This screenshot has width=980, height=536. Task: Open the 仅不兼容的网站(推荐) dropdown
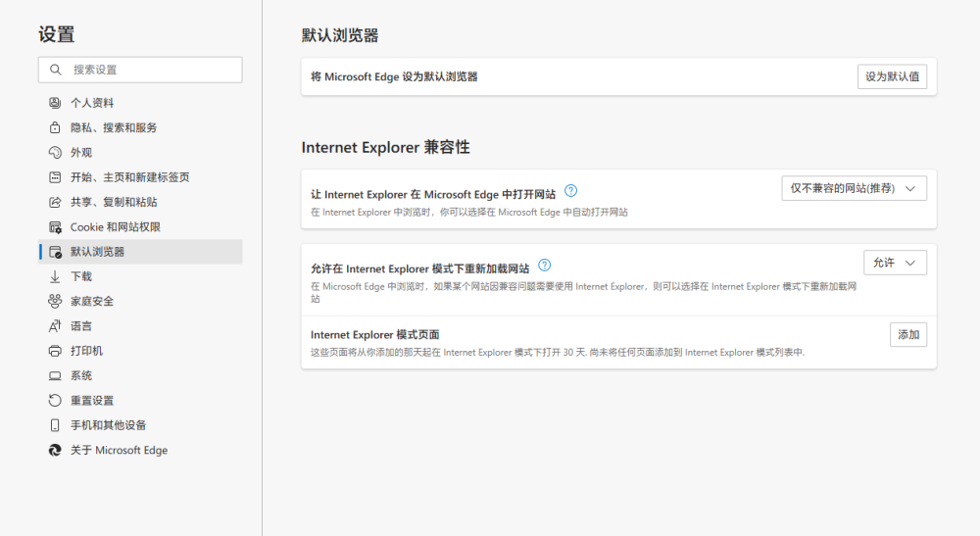[x=854, y=189]
